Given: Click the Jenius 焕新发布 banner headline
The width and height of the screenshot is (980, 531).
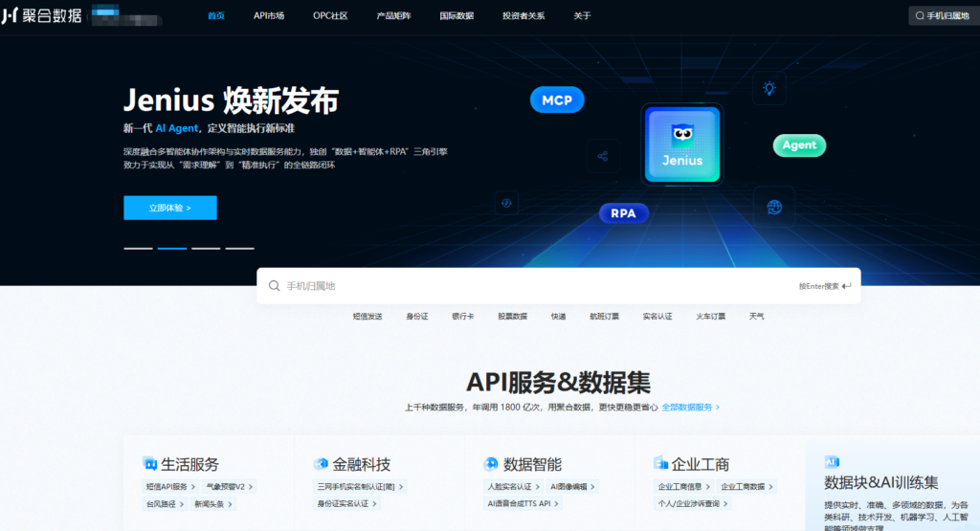Looking at the screenshot, I should tap(231, 100).
